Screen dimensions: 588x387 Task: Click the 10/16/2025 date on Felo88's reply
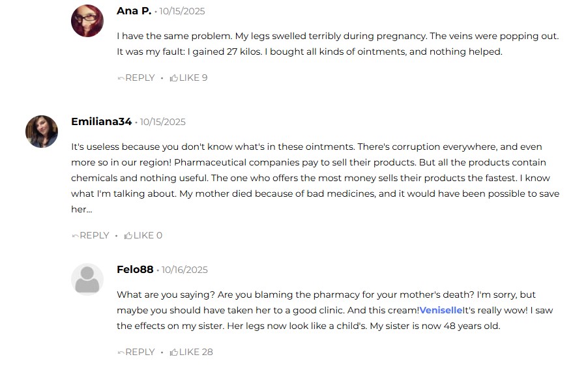pos(184,270)
